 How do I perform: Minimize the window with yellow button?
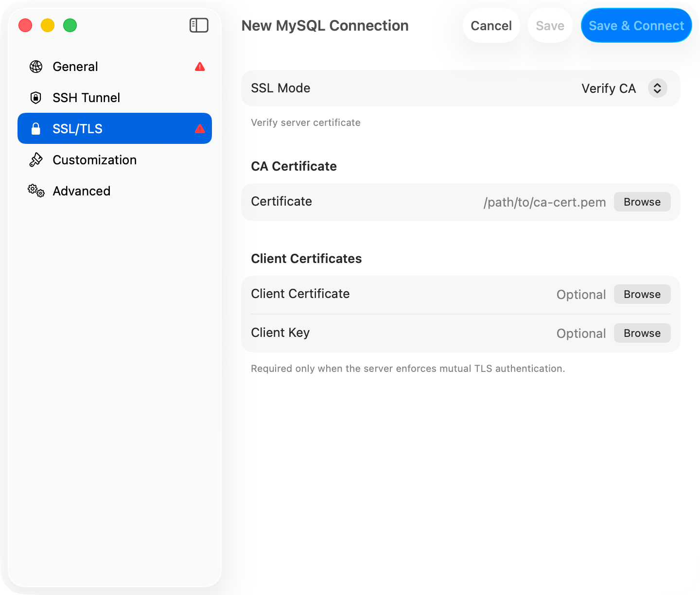tap(48, 25)
